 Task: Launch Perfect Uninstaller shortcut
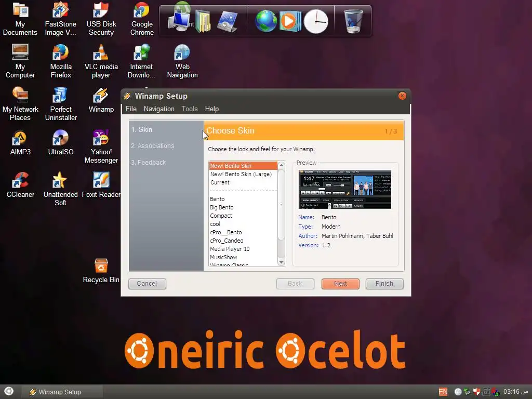click(x=61, y=104)
